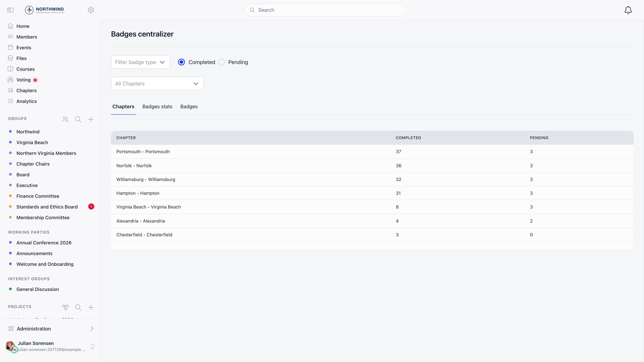Open the Northwind group
Viewport: 644px width, 362px height.
(x=28, y=132)
